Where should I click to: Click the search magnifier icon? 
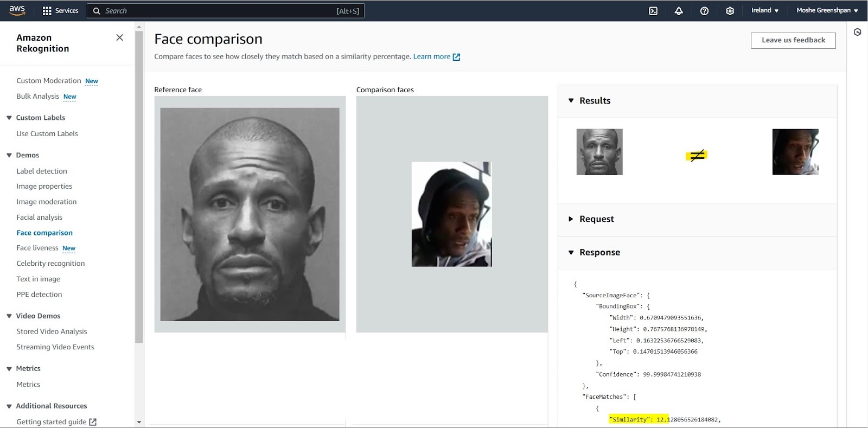97,11
